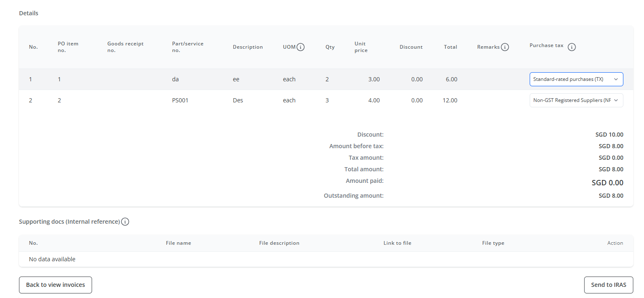644x298 pixels.
Task: Click the UOM info icon
Action: click(301, 47)
